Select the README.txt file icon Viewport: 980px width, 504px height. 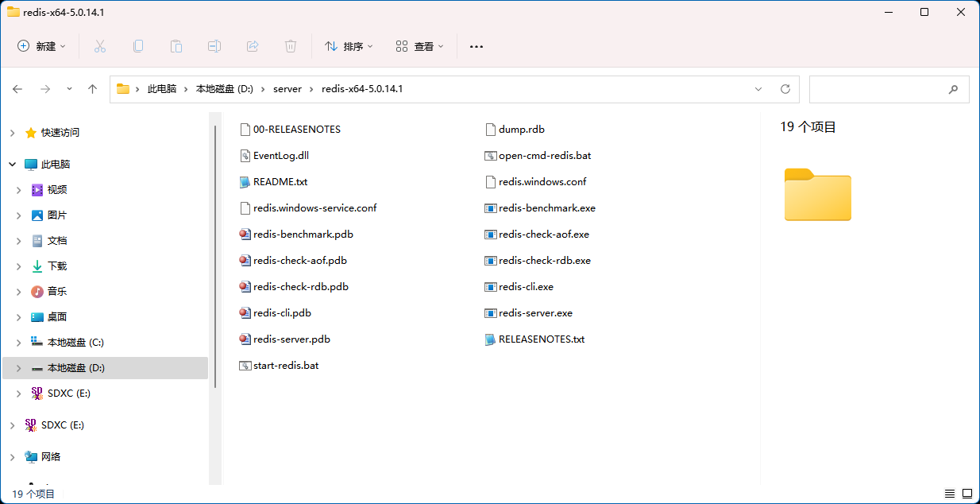[245, 182]
